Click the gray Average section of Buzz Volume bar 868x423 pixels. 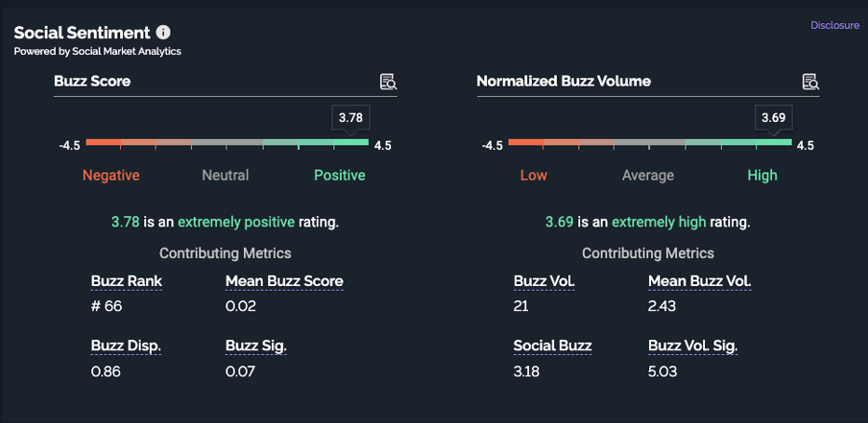[x=649, y=143]
